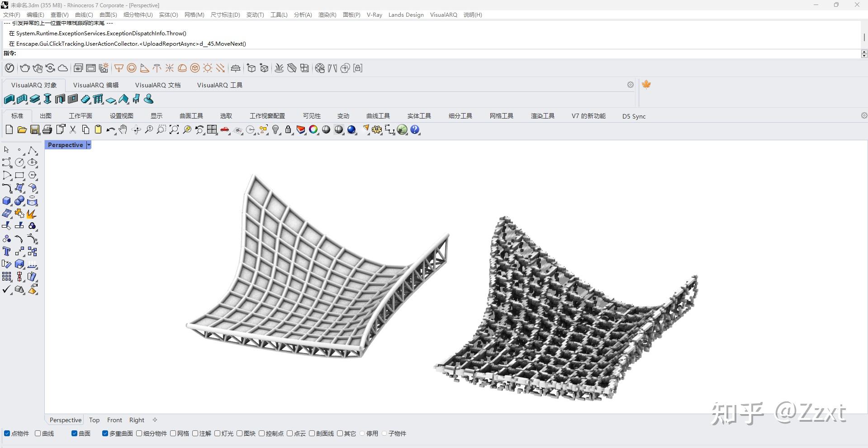Click the Rendered shaded blue sphere icon
This screenshot has height=448, width=868.
[351, 130]
